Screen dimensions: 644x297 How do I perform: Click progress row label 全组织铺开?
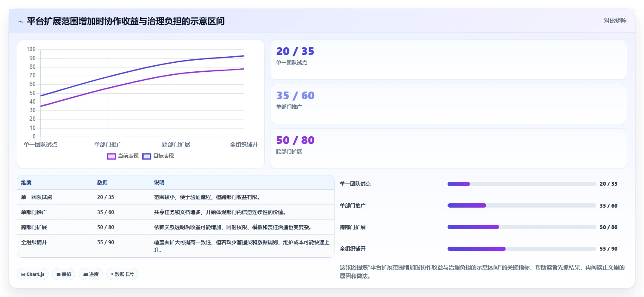click(x=353, y=249)
